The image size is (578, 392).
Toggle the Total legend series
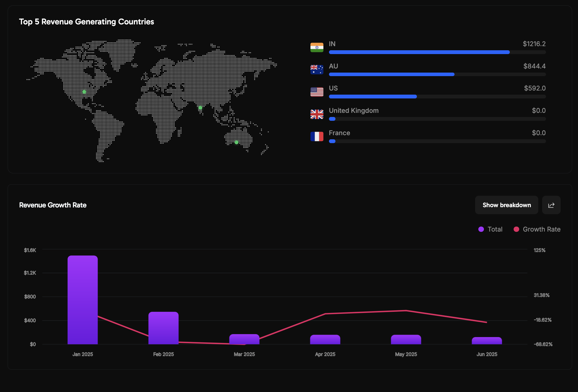(490, 229)
